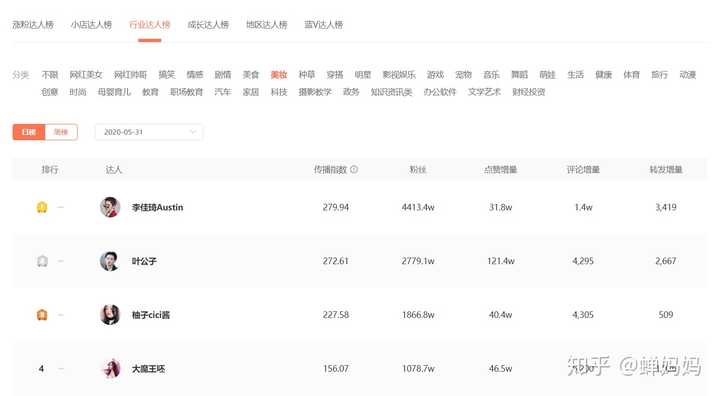Open 李佳琦Austin's avatar

[110, 207]
